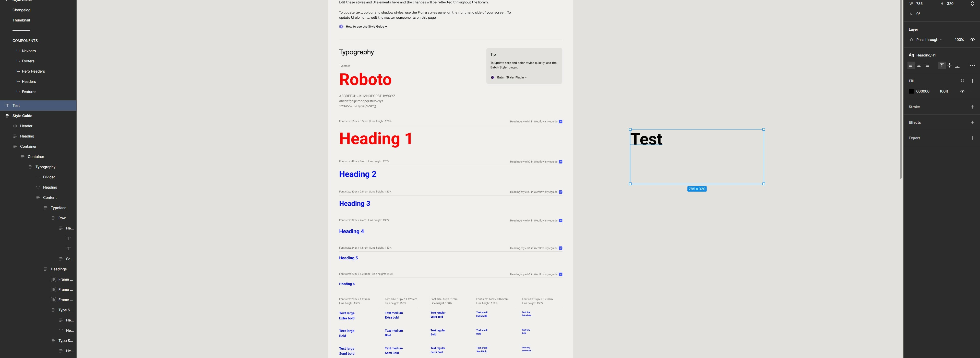Open Pass through blend mode dropdown

pyautogui.click(x=929, y=40)
